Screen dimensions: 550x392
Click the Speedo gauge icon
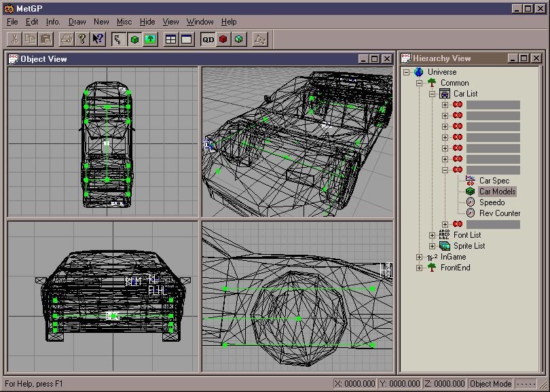(471, 202)
